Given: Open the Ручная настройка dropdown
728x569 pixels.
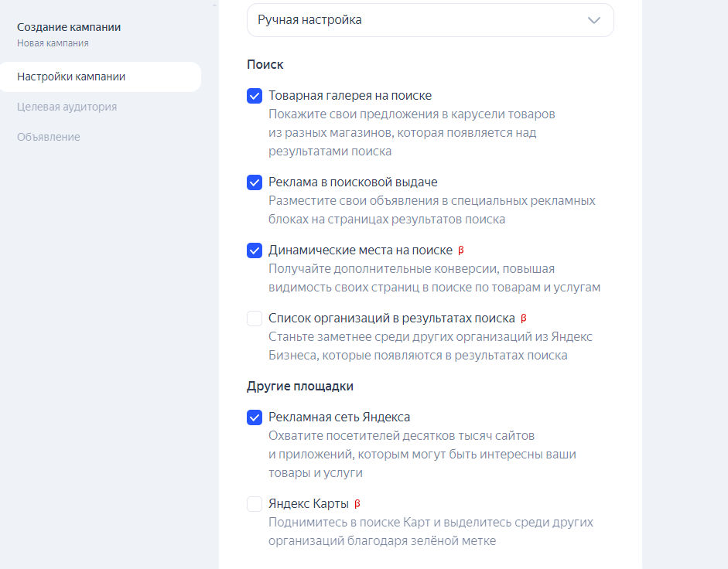Looking at the screenshot, I should pyautogui.click(x=430, y=20).
